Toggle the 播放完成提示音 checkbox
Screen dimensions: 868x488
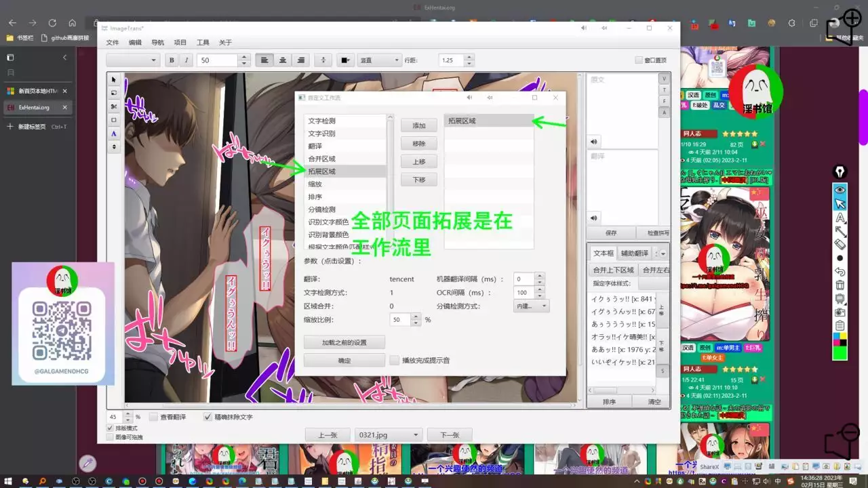(395, 361)
